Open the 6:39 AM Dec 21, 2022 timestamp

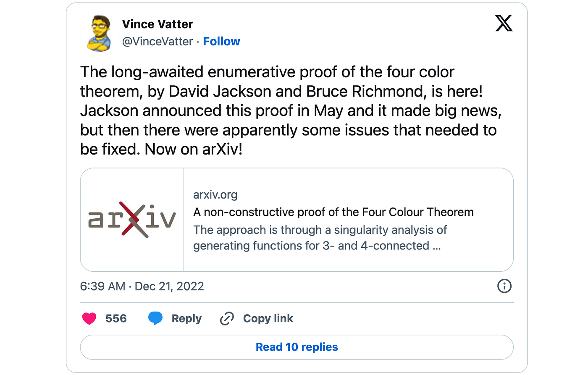[x=142, y=286]
